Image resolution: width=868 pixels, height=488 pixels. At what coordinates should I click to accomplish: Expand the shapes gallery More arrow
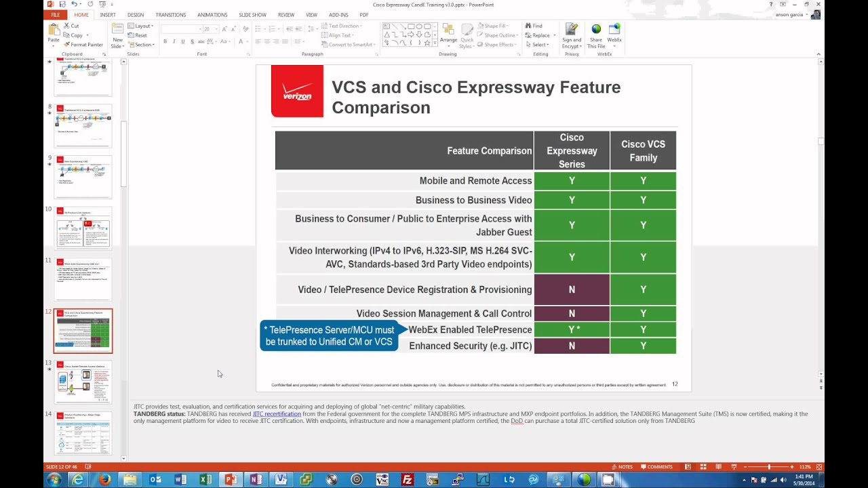click(x=433, y=44)
